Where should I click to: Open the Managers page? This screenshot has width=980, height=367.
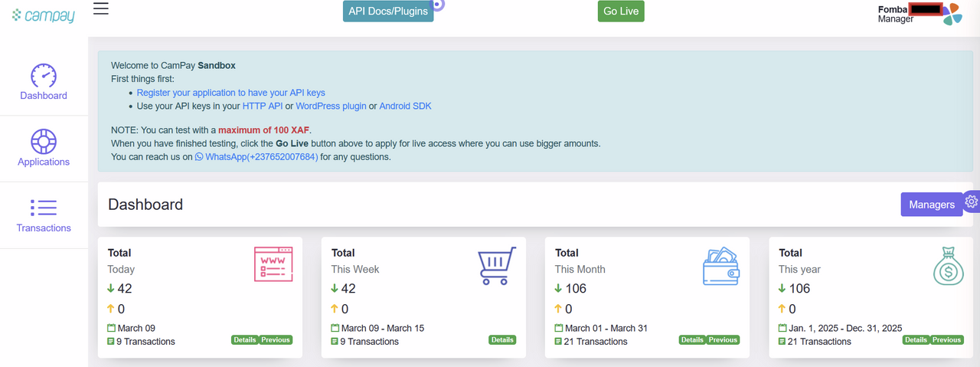coord(932,205)
